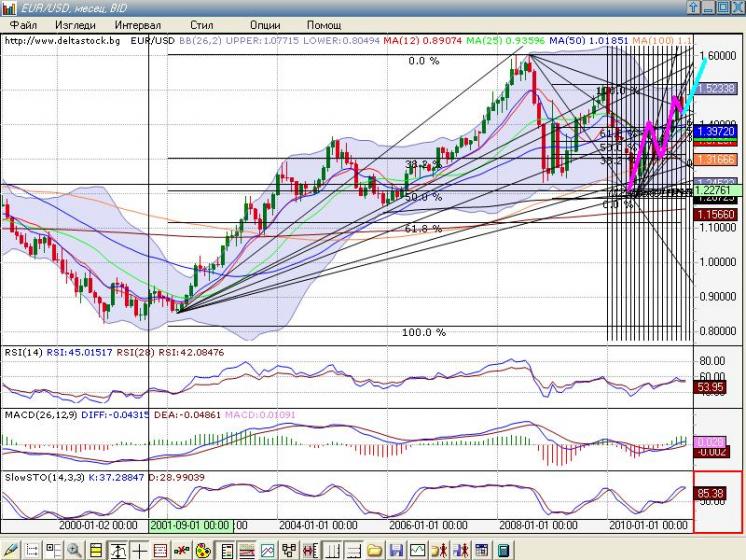Toggle vertical grid lines icon

332,550
